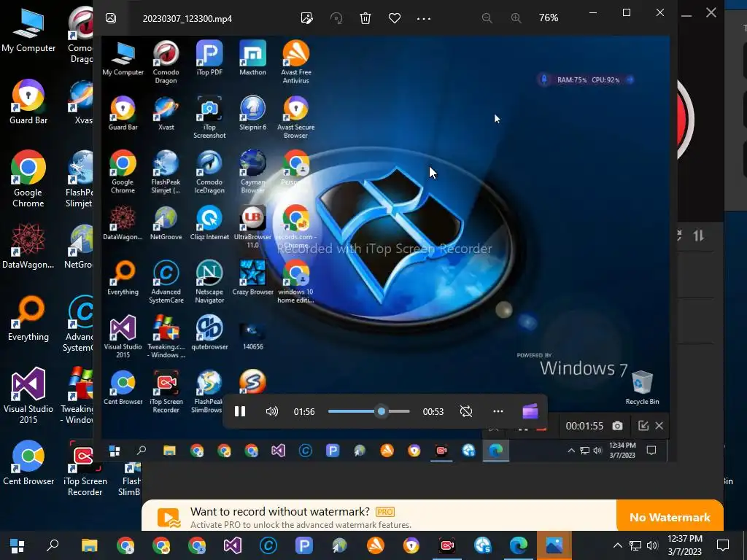Delete the video using the trash icon

pos(365,18)
